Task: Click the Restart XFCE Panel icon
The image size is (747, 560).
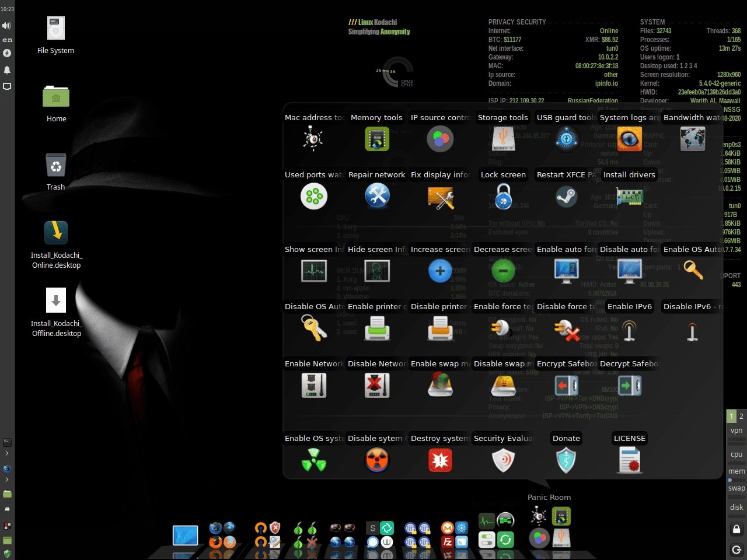Action: click(566, 197)
